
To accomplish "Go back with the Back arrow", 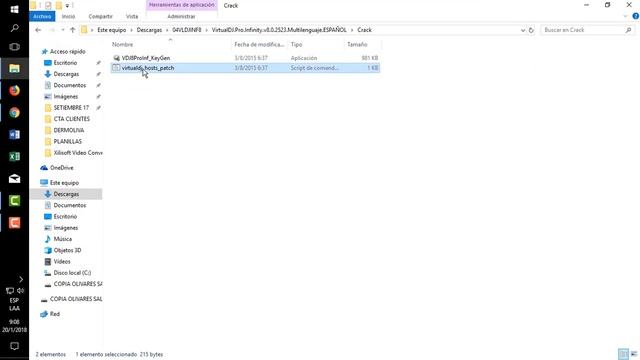I will [x=38, y=30].
